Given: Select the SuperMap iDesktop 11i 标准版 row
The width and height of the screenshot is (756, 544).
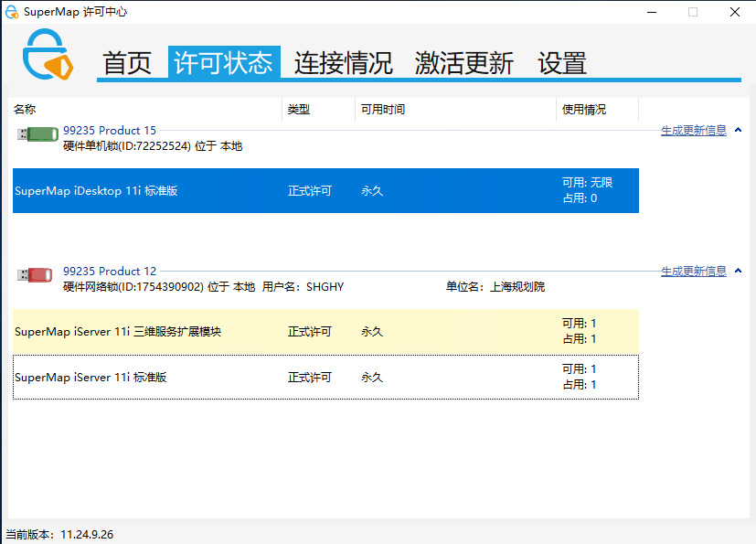Looking at the screenshot, I should 325,190.
